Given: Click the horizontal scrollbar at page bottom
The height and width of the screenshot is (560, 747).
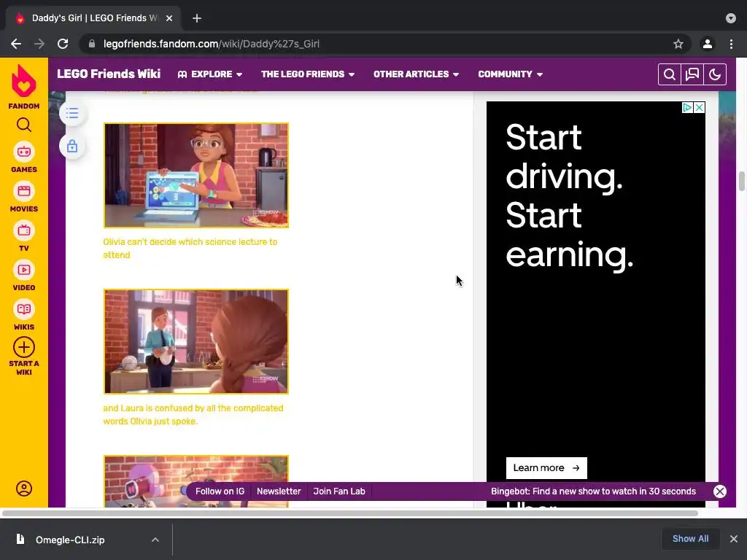Looking at the screenshot, I should (350, 513).
